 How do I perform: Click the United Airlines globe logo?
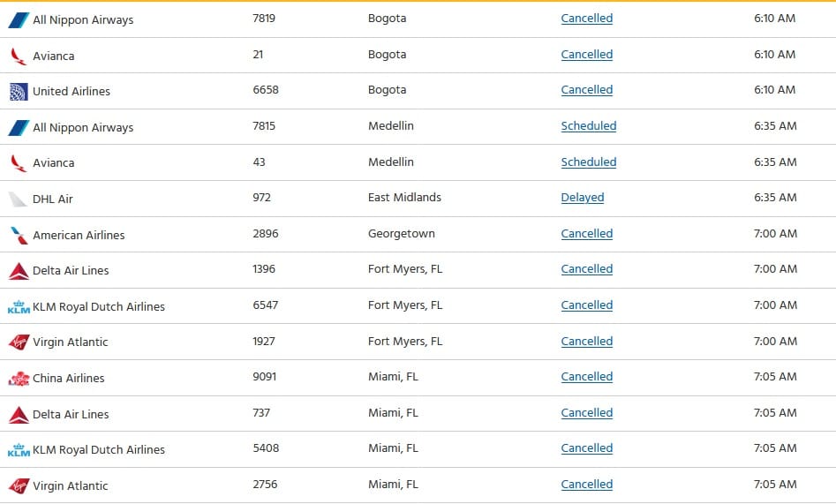click(x=19, y=92)
